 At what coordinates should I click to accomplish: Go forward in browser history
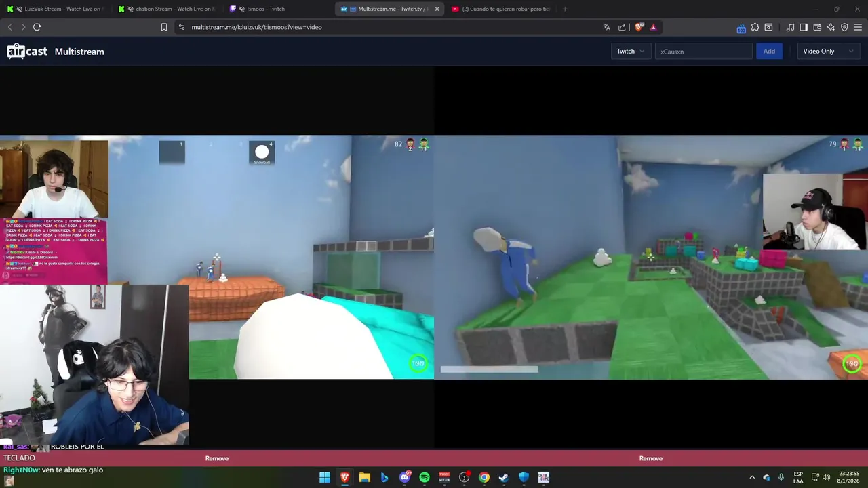click(x=23, y=27)
